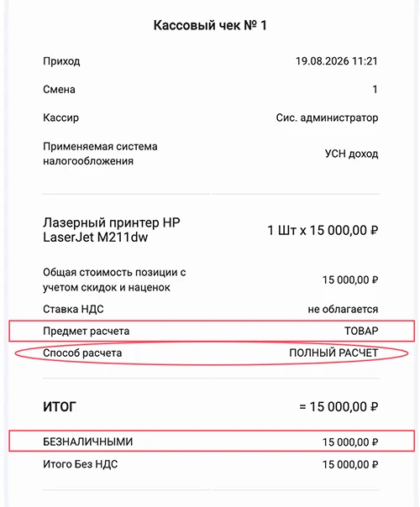Click Применяемая система налогообложения text

tap(100, 154)
